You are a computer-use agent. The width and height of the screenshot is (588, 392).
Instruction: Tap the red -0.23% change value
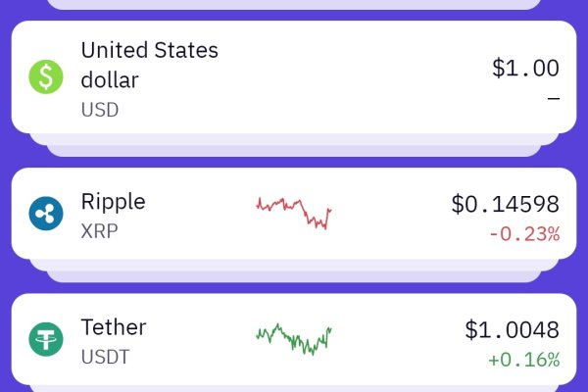tap(524, 234)
